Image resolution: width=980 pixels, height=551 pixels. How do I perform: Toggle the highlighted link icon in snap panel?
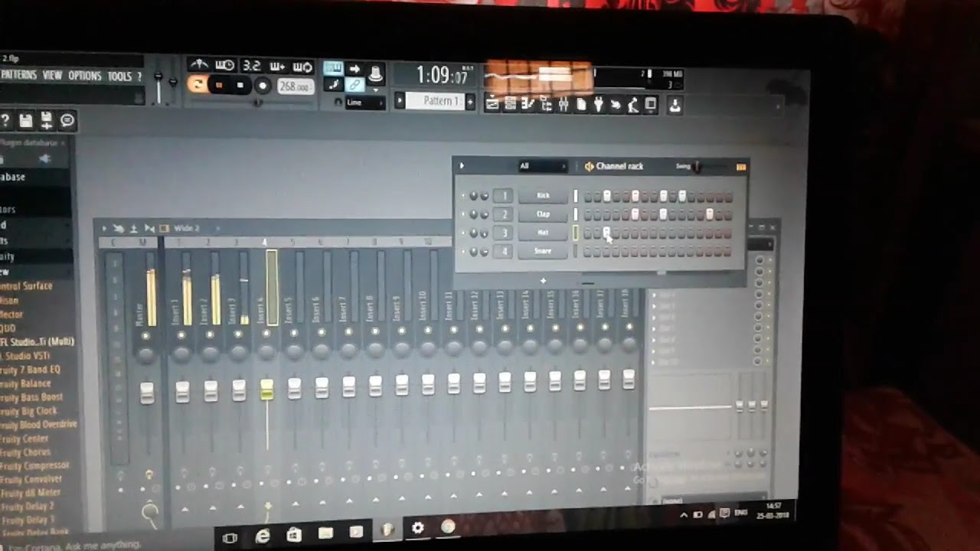354,85
